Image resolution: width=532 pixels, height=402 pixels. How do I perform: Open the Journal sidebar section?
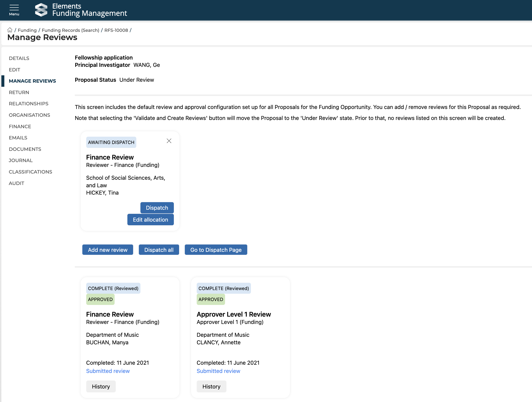[x=21, y=160]
